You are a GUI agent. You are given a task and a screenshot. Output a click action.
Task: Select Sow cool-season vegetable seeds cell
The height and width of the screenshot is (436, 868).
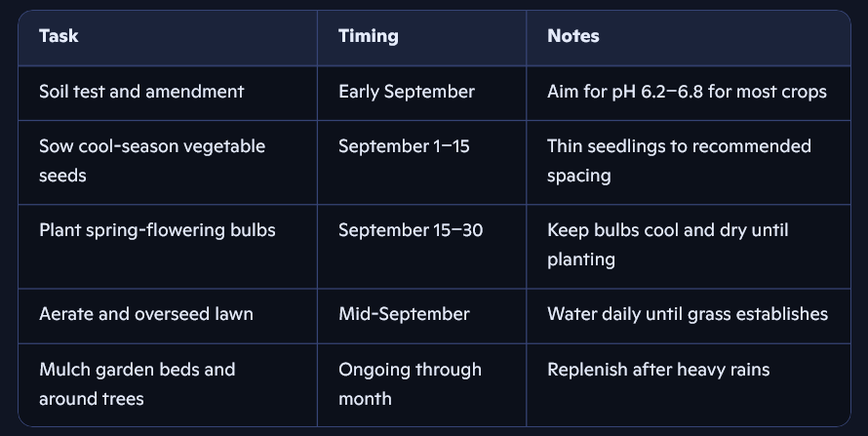pyautogui.click(x=168, y=162)
